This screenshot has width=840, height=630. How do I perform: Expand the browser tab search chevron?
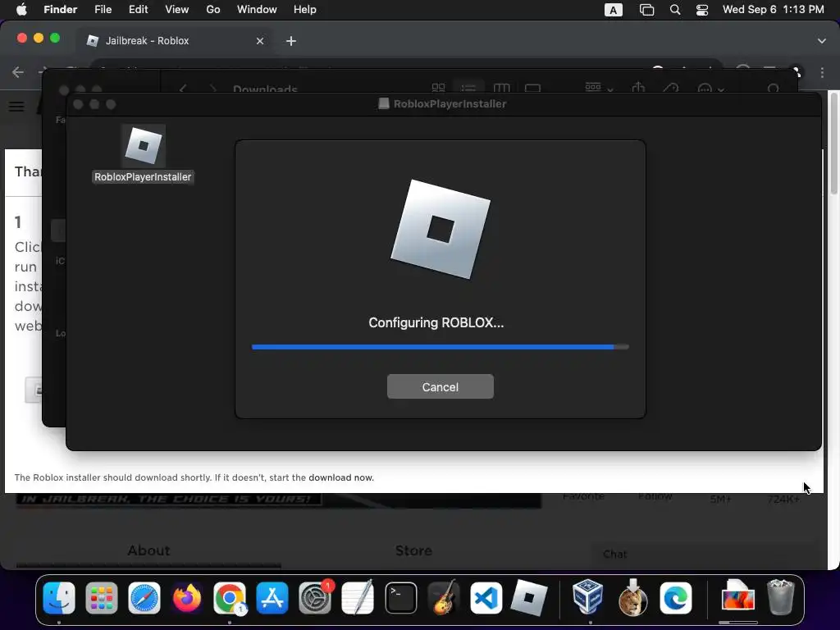[822, 41]
